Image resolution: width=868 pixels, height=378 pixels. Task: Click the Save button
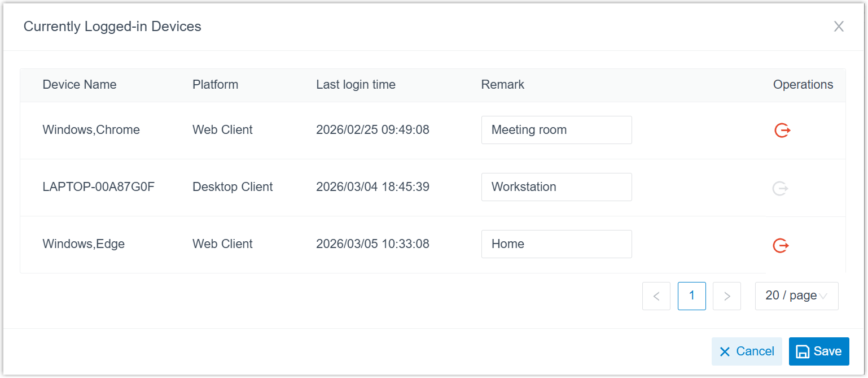pos(818,351)
